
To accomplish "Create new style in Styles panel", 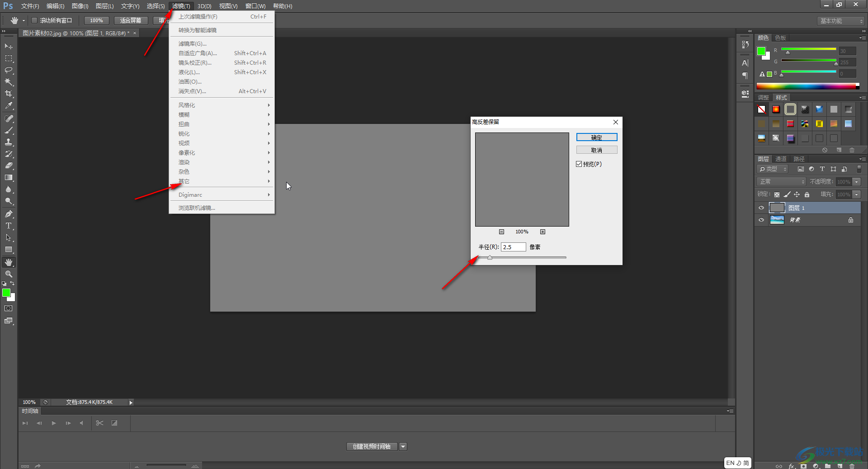I will click(x=839, y=150).
